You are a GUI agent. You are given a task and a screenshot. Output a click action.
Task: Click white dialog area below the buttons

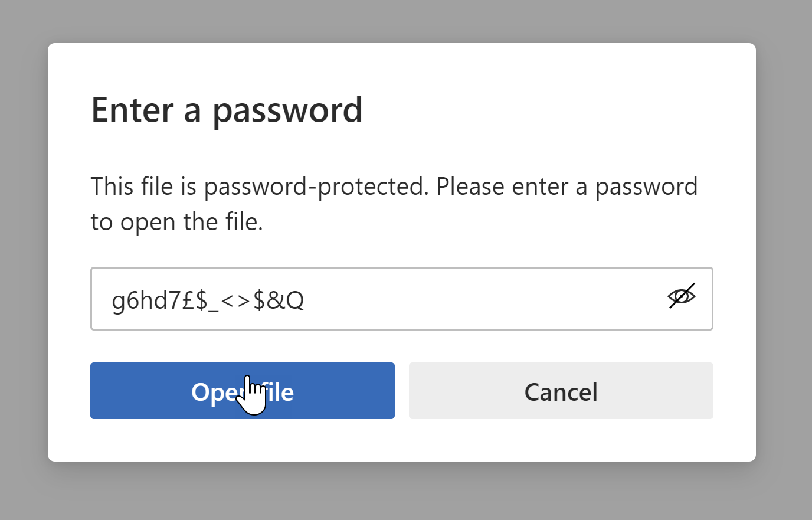[x=401, y=441]
